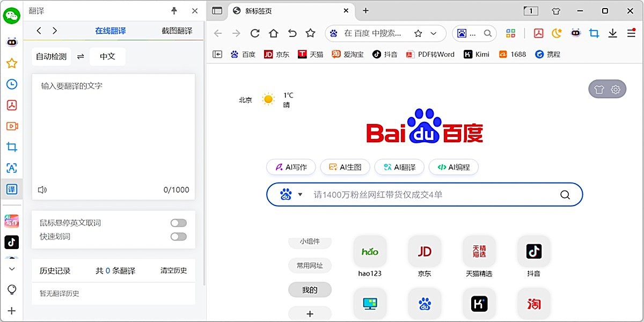Click 清空历史 to clear translation history
This screenshot has height=322, width=644.
[x=173, y=270]
